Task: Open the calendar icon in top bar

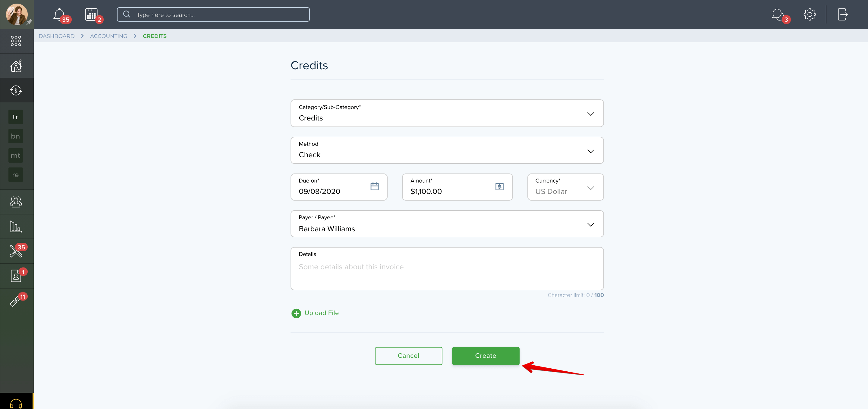Action: pos(91,14)
